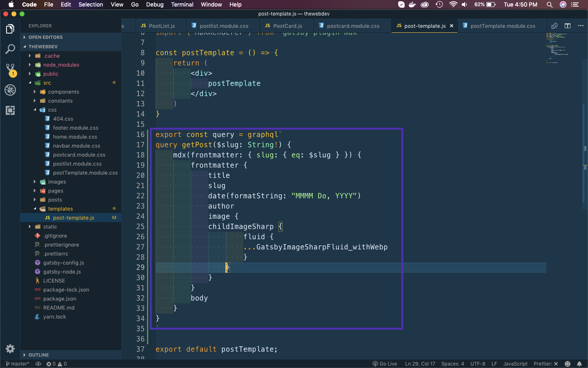Open the editor More Actions ellipsis
This screenshot has width=588, height=368.
[x=581, y=26]
